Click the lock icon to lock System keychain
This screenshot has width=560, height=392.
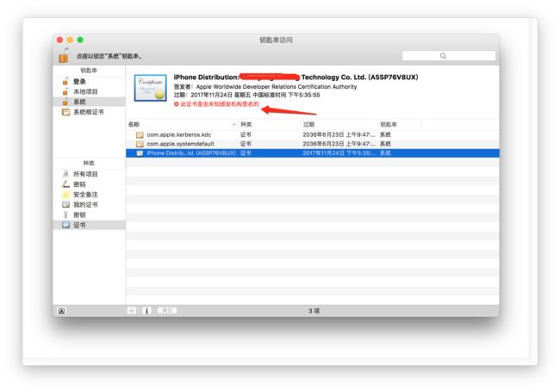coord(64,55)
